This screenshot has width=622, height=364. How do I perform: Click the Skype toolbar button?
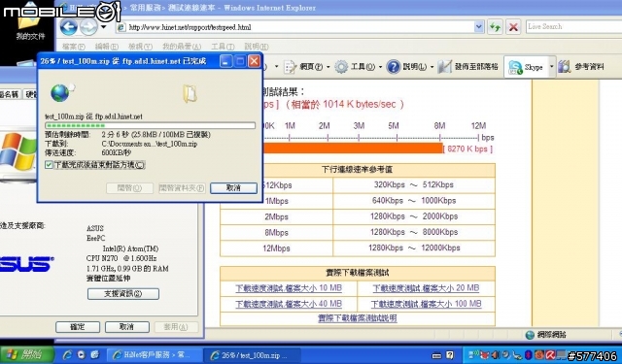[x=526, y=67]
